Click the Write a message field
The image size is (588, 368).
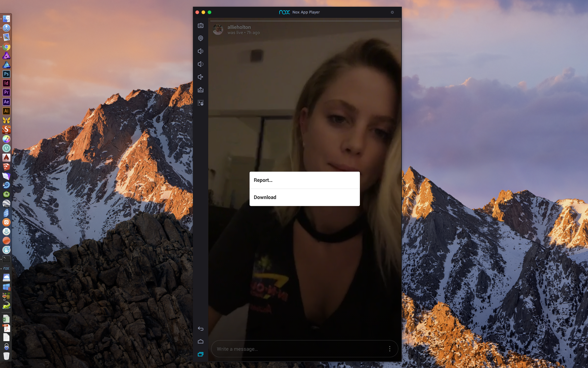click(x=297, y=349)
